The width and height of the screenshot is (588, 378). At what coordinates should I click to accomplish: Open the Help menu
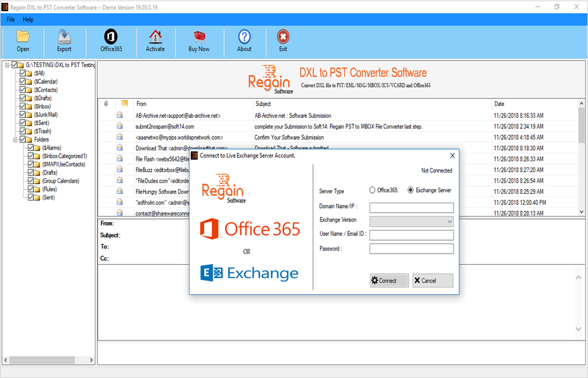(28, 19)
